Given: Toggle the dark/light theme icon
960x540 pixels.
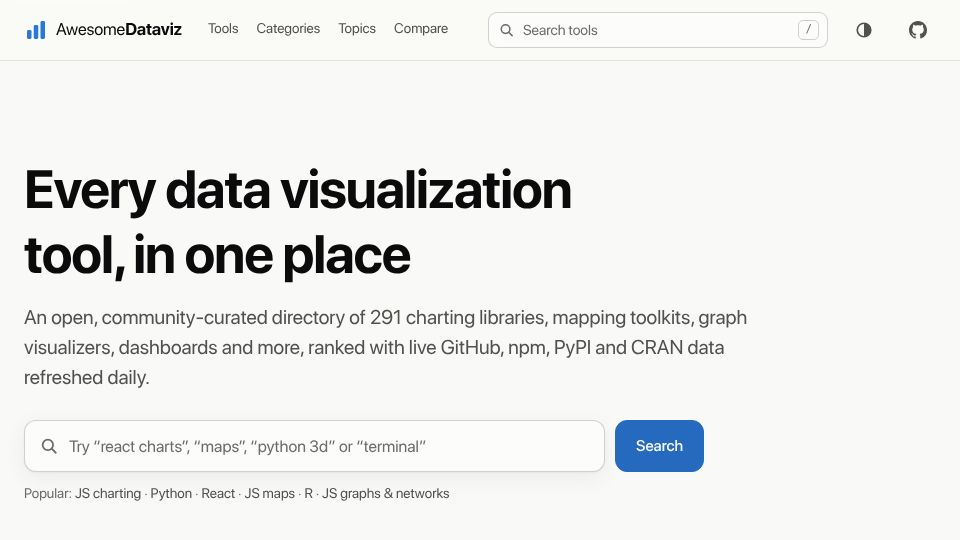Looking at the screenshot, I should pos(864,30).
